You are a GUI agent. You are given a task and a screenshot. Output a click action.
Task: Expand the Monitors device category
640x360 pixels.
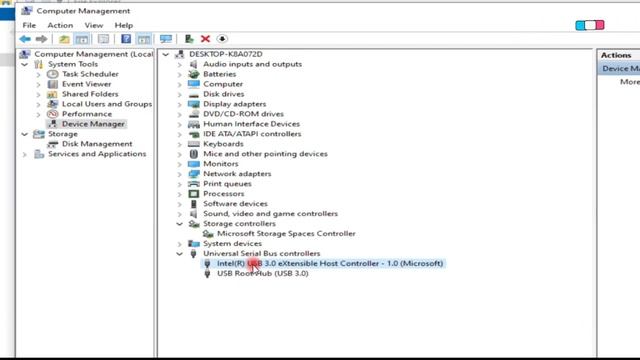pos(180,164)
